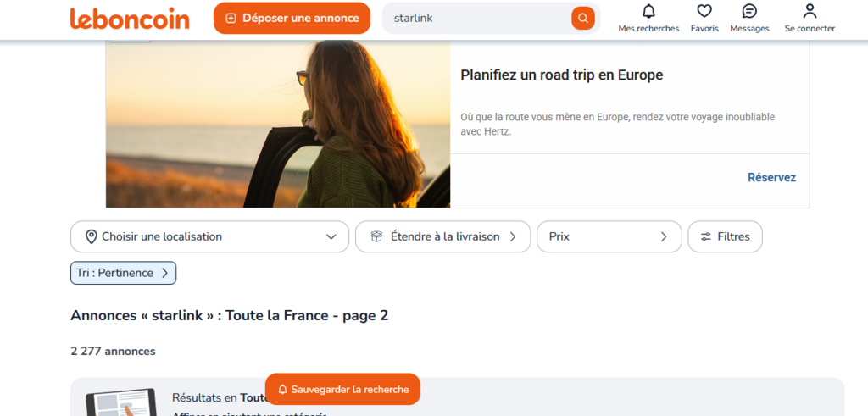The image size is (868, 416).
Task: Follow the Réservez link in Hertz ad
Action: tap(771, 177)
